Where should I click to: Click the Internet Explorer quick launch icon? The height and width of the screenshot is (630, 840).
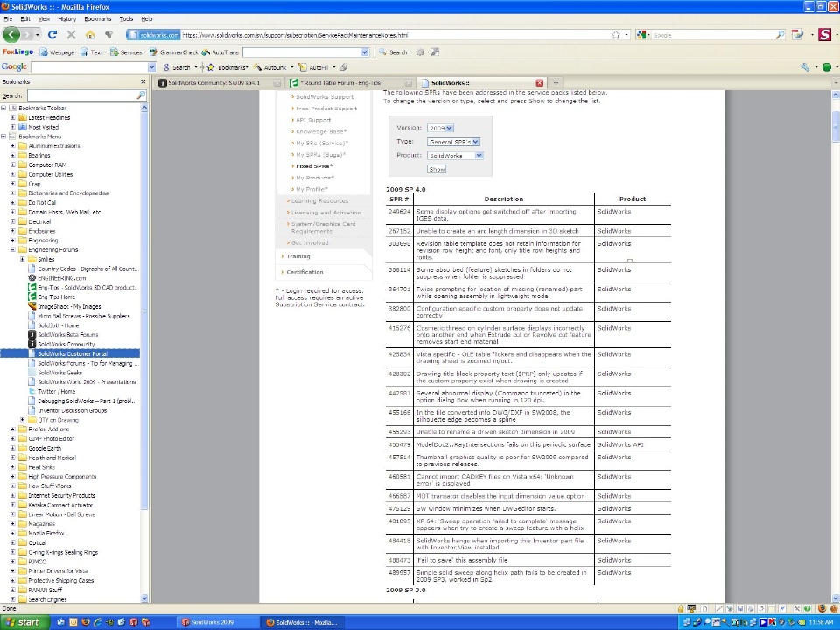click(97, 622)
